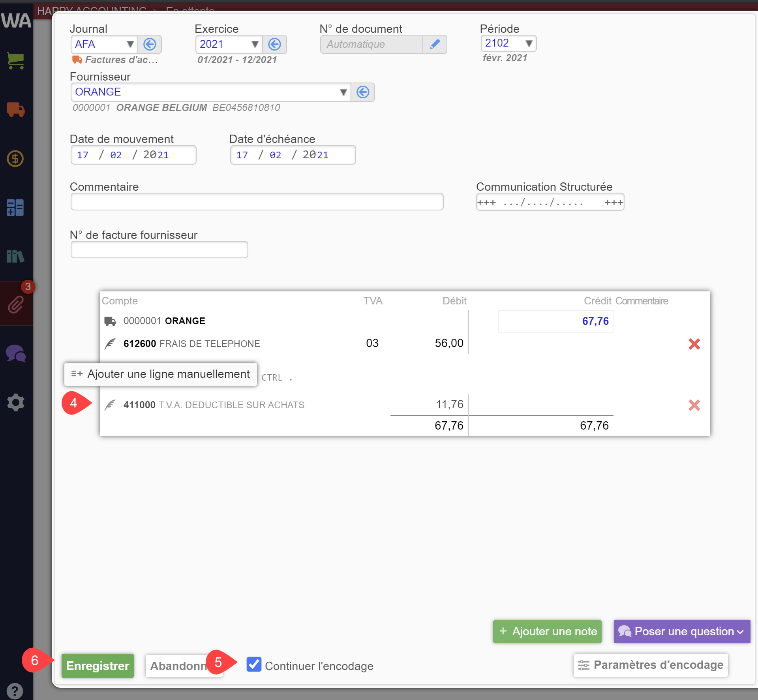Viewport: 758px width, 700px height.
Task: Open the calculator operations module
Action: 15,208
